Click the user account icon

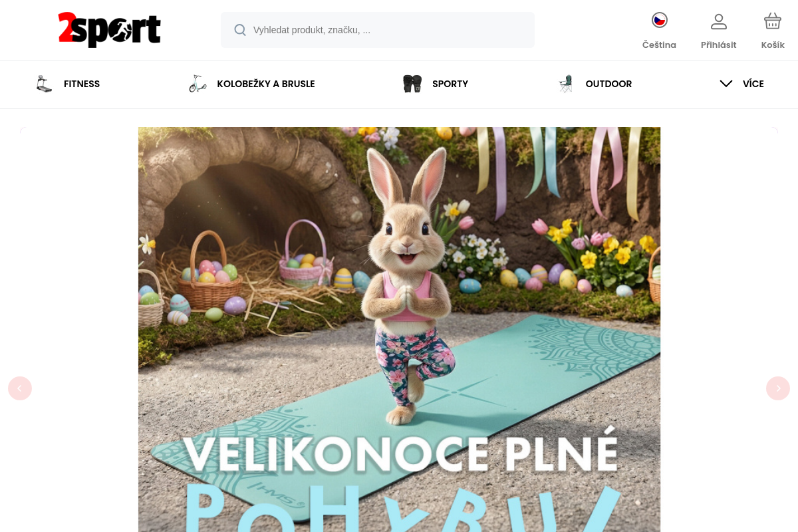[x=718, y=21]
